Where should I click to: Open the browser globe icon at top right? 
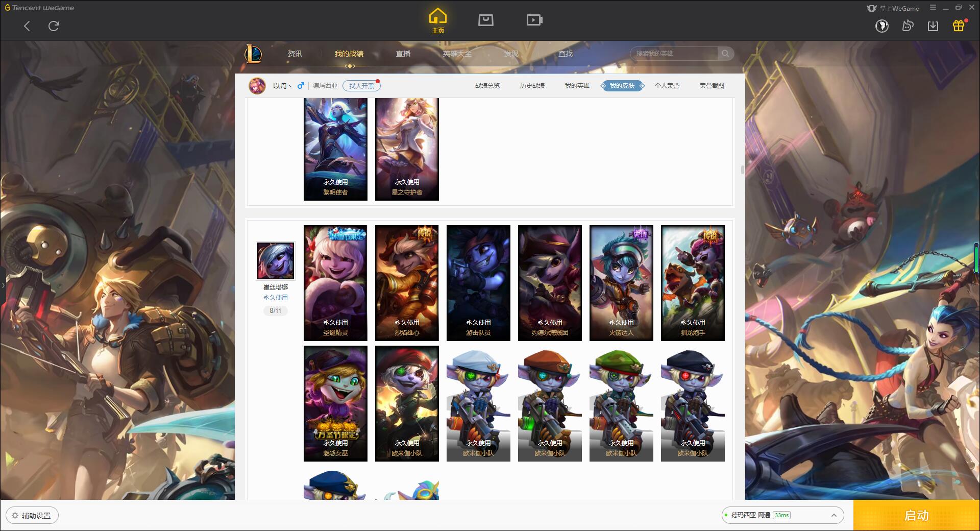pyautogui.click(x=881, y=26)
